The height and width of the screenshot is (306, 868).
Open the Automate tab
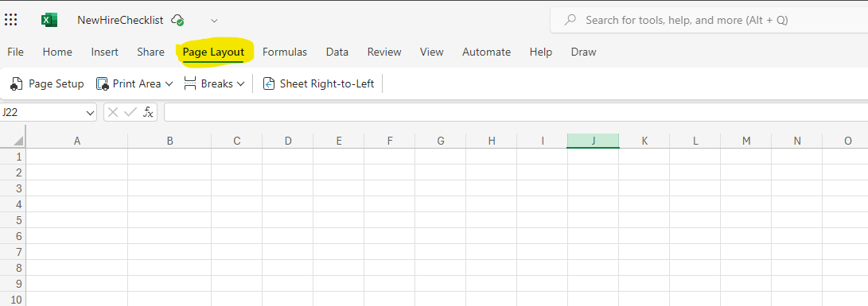coord(487,52)
